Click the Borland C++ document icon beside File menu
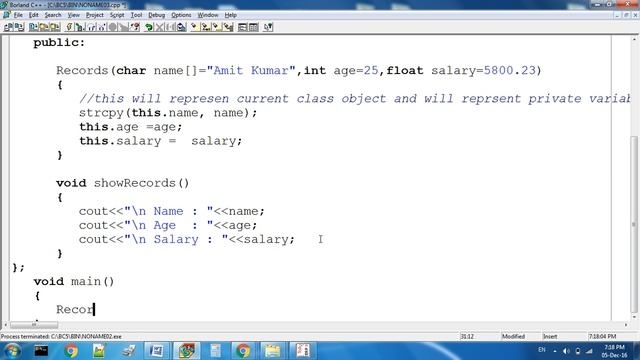 point(7,15)
